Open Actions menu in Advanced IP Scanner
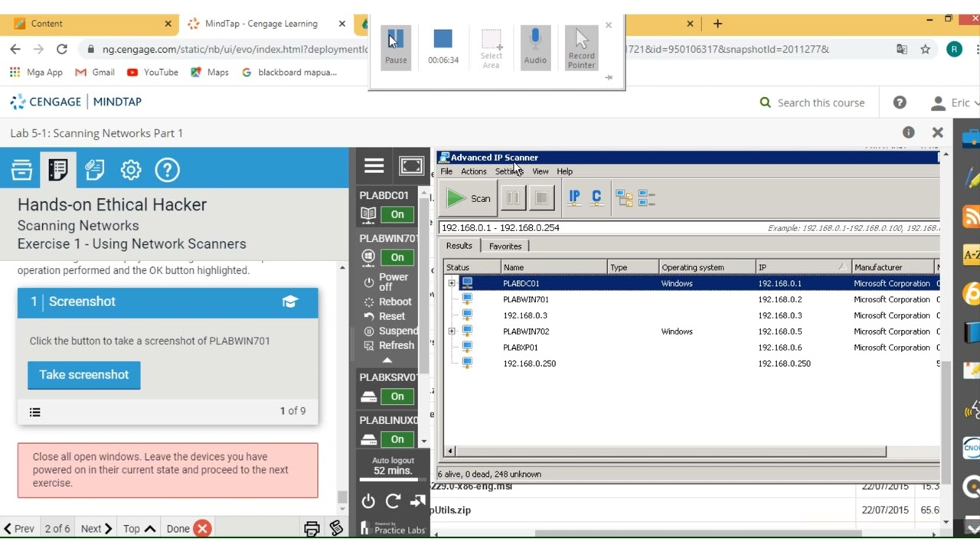Image resolution: width=980 pixels, height=551 pixels. click(473, 171)
